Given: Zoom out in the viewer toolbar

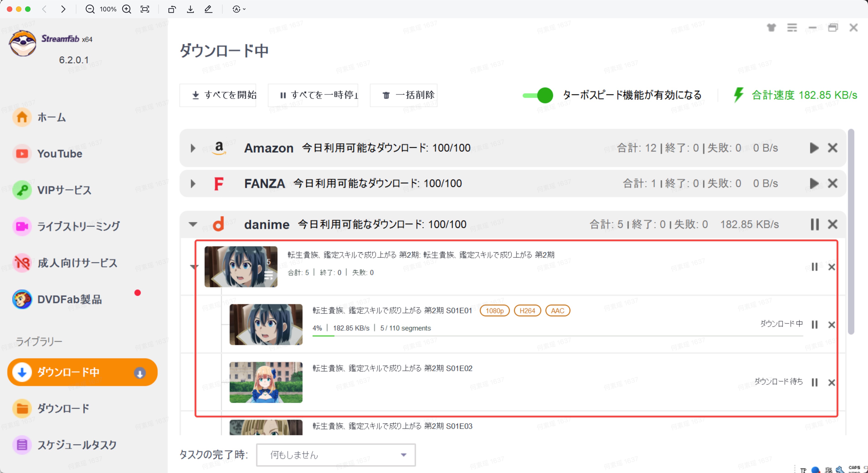Looking at the screenshot, I should (90, 9).
